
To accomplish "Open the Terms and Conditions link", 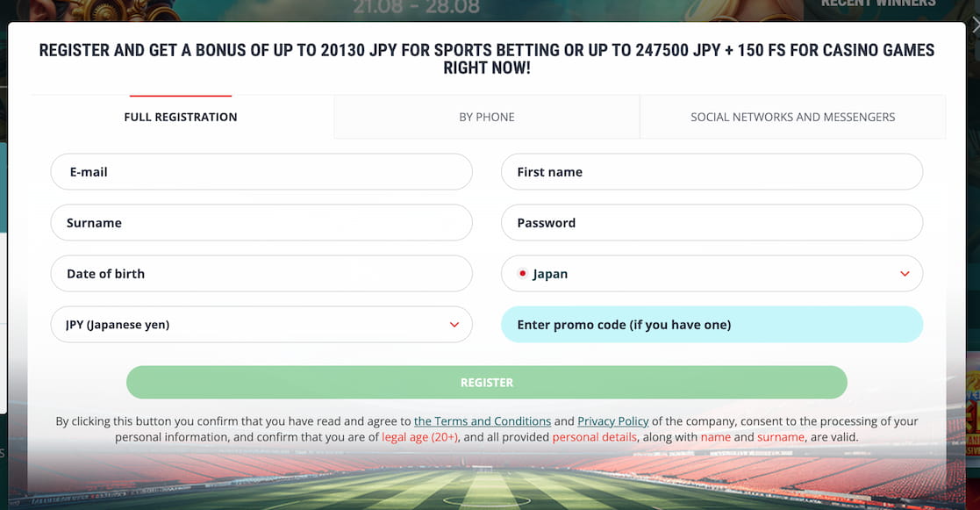I will 483,420.
